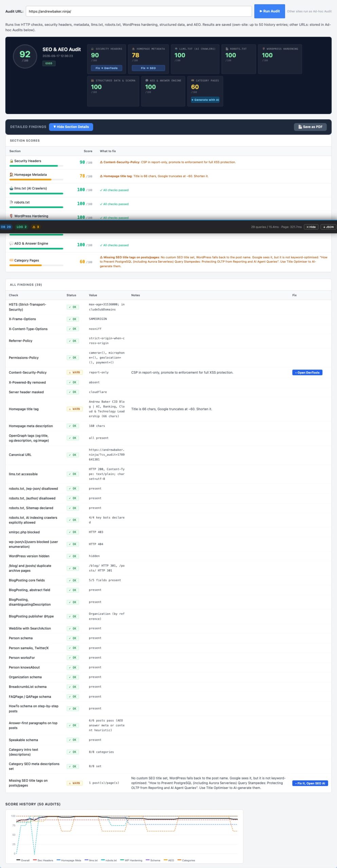Toggle Categories series in chart legend
This screenshot has width=337, height=868.
(186, 860)
